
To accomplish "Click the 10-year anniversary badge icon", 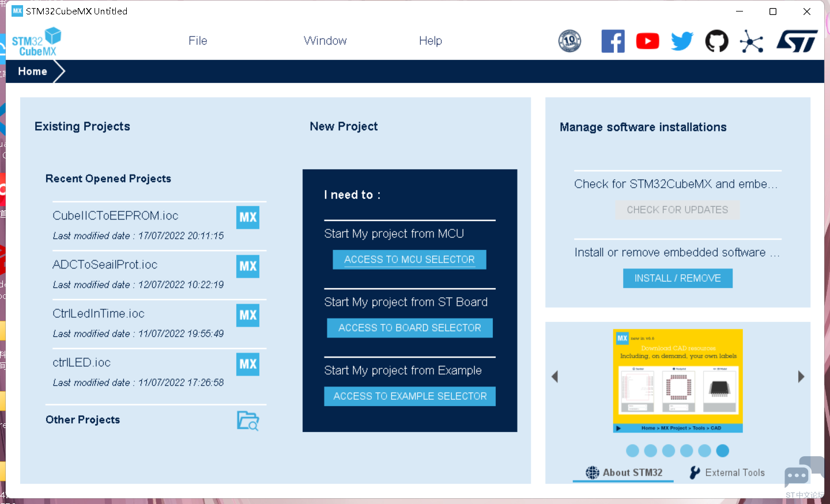I will pyautogui.click(x=569, y=41).
